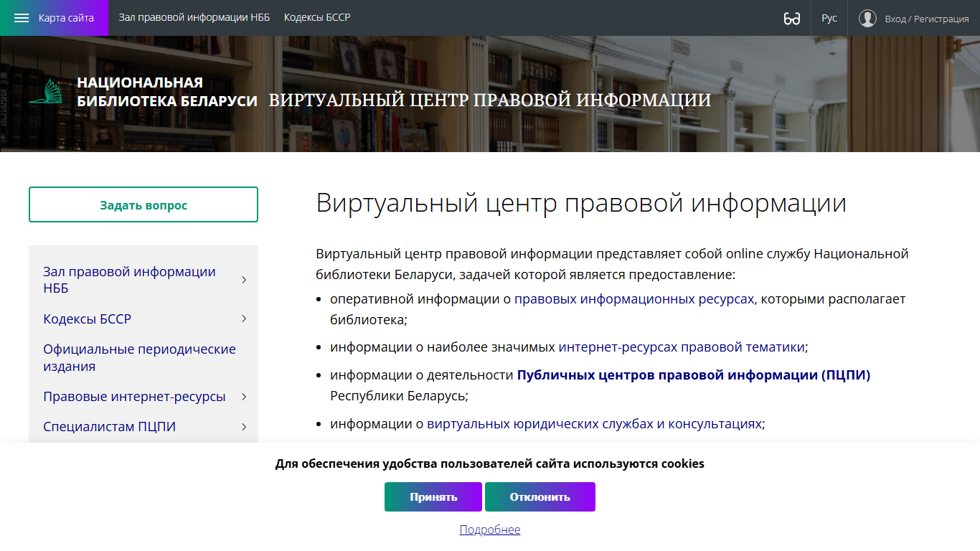Expand the Специалистам ПЦПИ chevron
This screenshot has width=980, height=551.
coord(244,427)
